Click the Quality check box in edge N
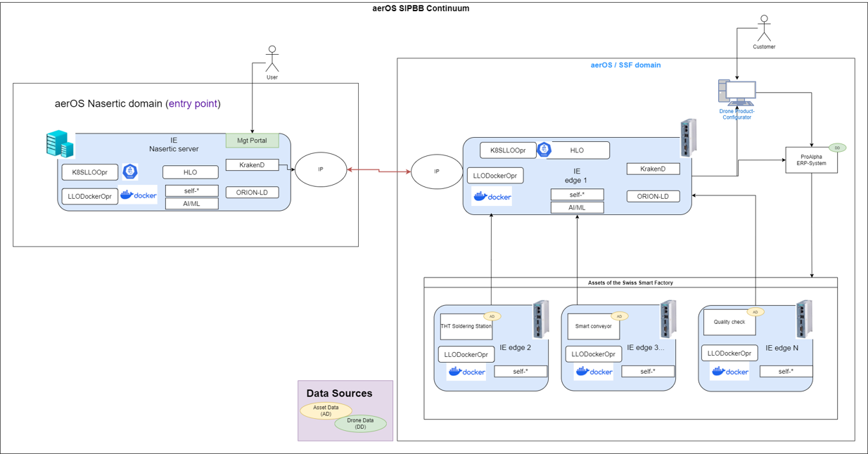Viewport: 868px width, 454px height. pyautogui.click(x=729, y=323)
